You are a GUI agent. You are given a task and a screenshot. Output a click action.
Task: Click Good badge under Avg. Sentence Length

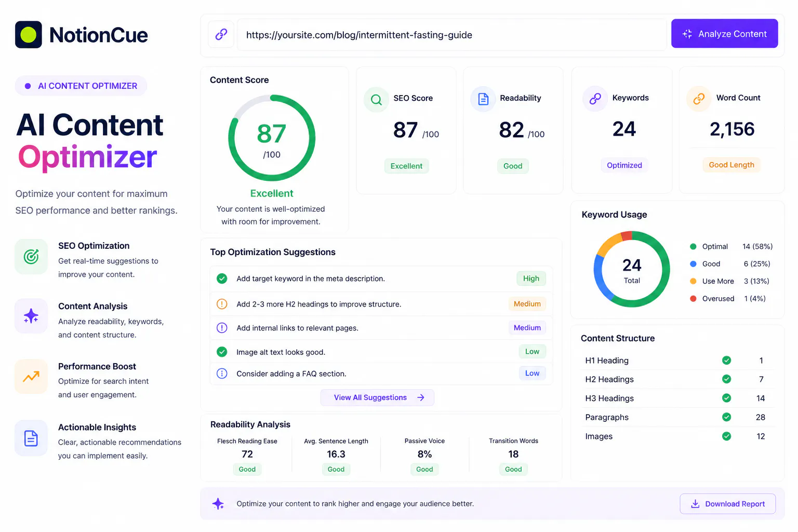click(336, 469)
